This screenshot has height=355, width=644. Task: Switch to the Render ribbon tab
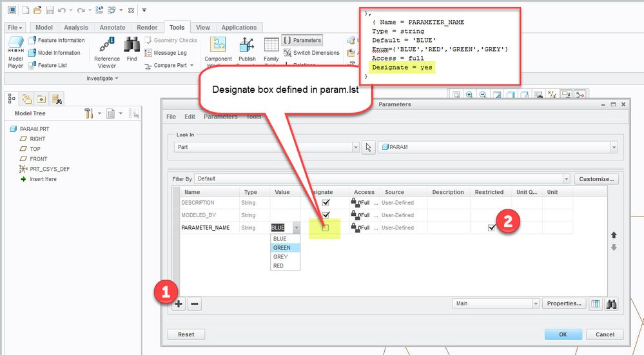tap(147, 28)
